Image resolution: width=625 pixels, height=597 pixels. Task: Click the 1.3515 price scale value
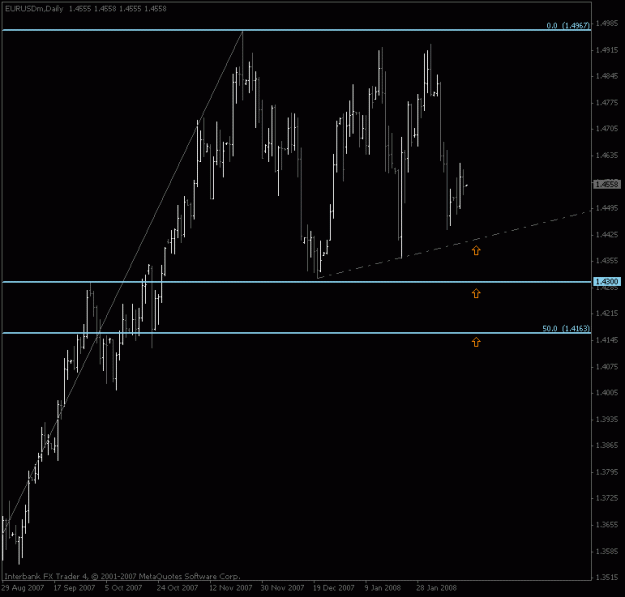tap(607, 577)
